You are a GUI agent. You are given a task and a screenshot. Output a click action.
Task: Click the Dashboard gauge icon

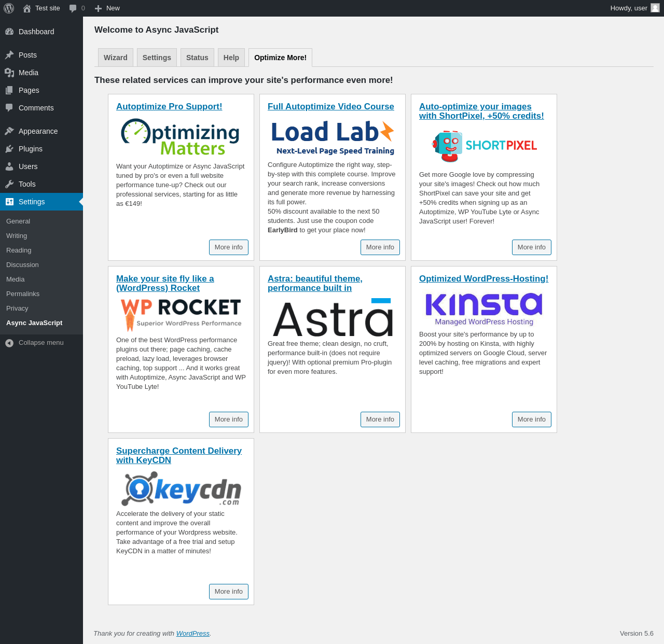(9, 32)
